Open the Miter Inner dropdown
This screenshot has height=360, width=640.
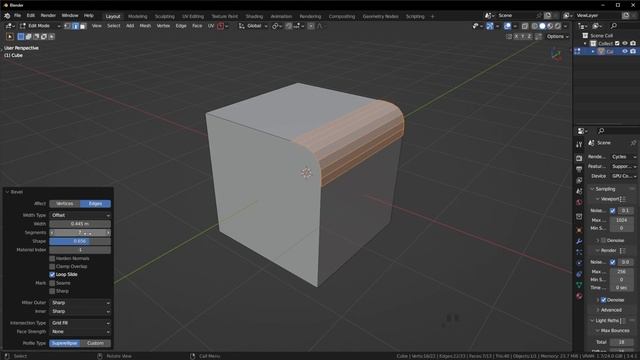pos(80,311)
